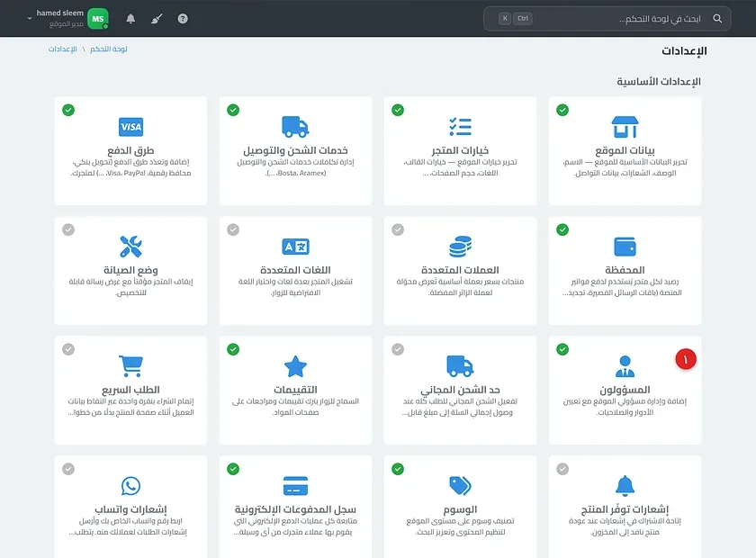Viewport: 756px width, 558px height.
Task: Open المحفظة settings title
Action: pyautogui.click(x=625, y=270)
